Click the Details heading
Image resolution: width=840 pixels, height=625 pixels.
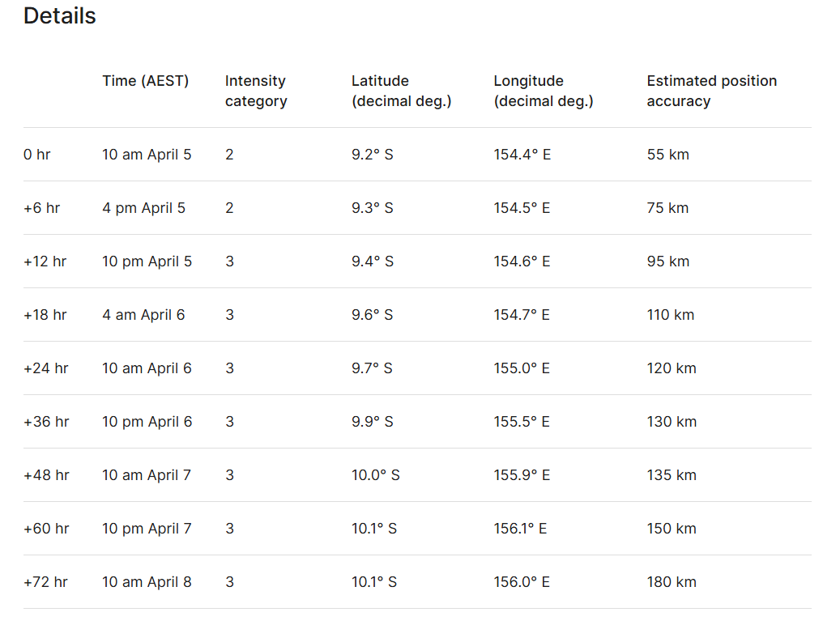60,16
